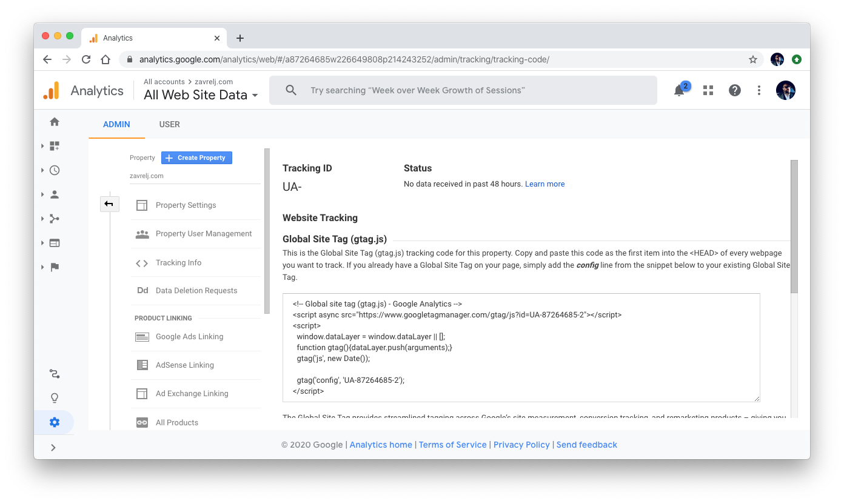The width and height of the screenshot is (844, 504).
Task: Open the Terms of Service link
Action: (452, 445)
